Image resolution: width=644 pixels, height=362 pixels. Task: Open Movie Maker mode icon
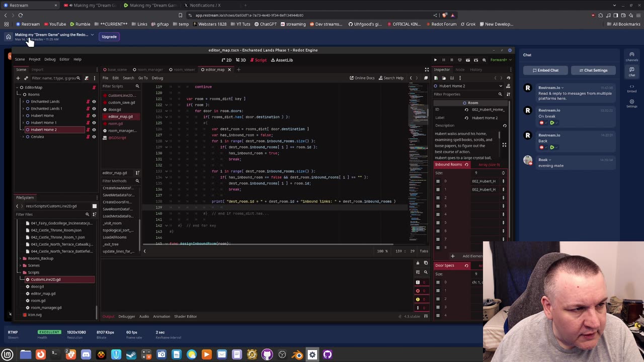484,60
